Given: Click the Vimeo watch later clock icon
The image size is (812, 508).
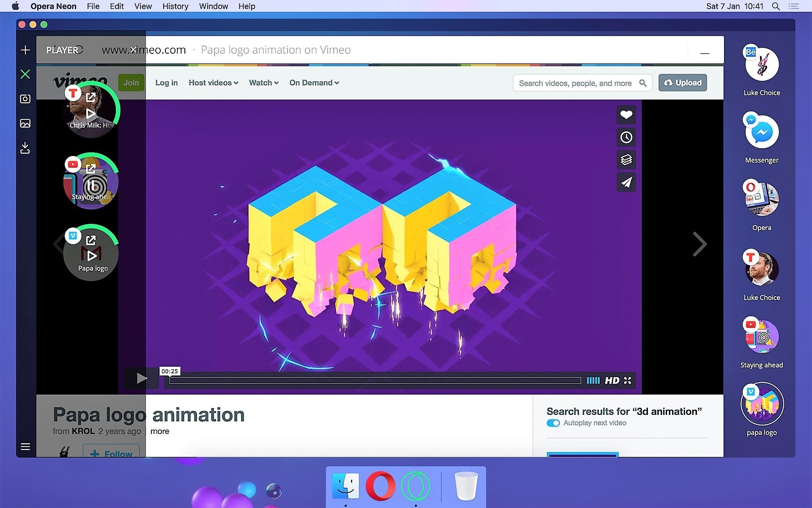Looking at the screenshot, I should pyautogui.click(x=625, y=137).
